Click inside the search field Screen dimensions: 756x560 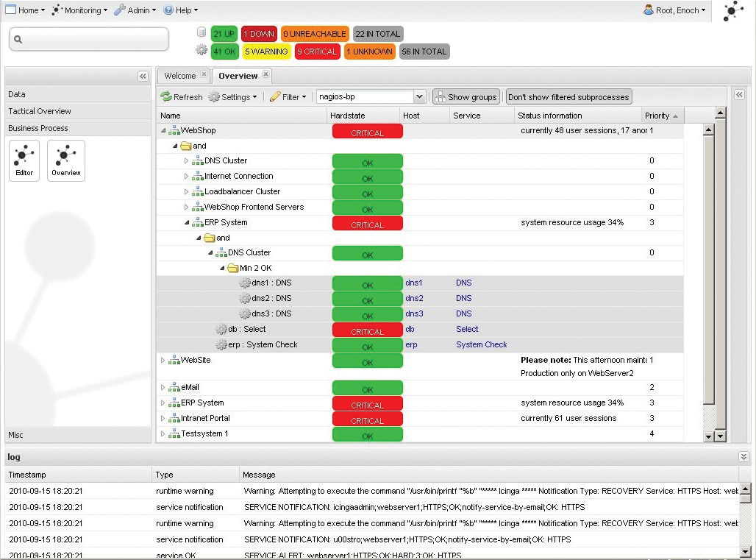[x=88, y=38]
